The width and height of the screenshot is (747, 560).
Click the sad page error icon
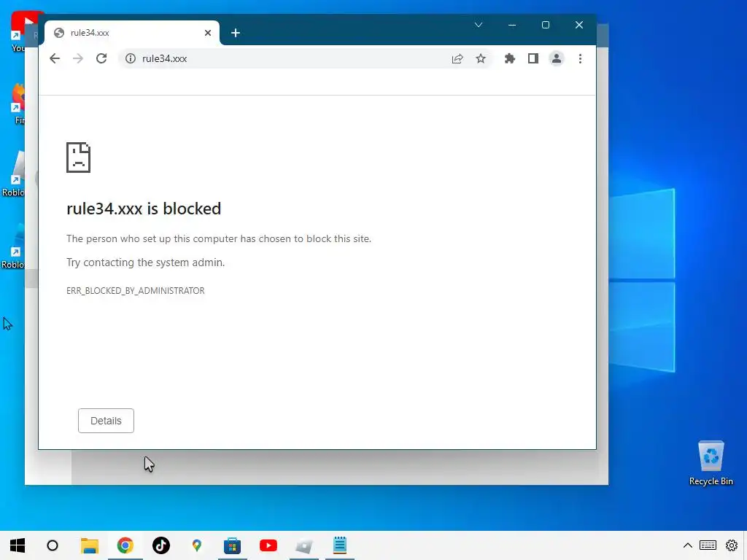[79, 157]
